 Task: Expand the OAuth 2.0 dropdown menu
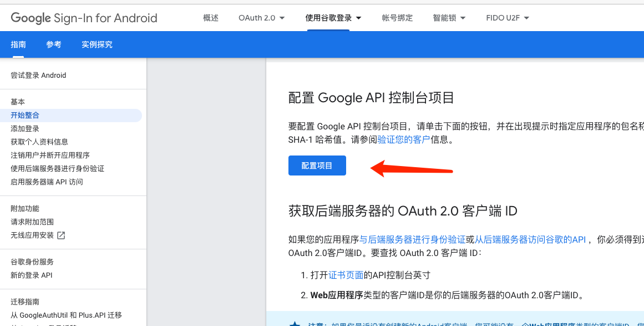262,18
